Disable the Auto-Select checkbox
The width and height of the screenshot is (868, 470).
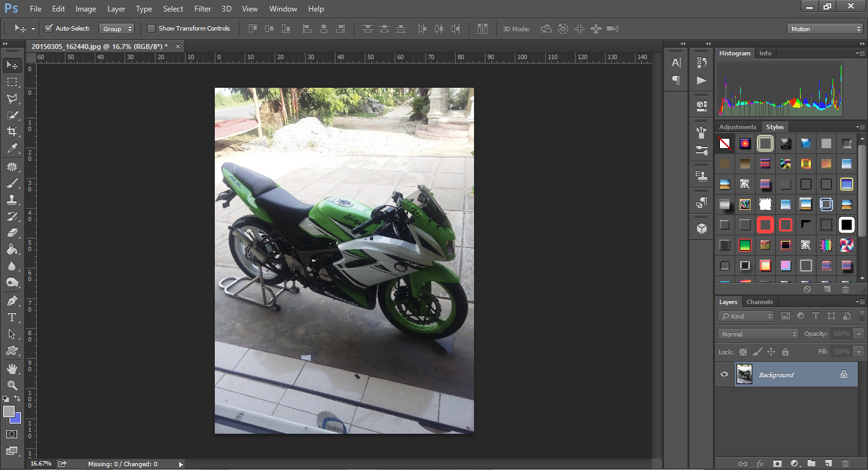pyautogui.click(x=49, y=28)
